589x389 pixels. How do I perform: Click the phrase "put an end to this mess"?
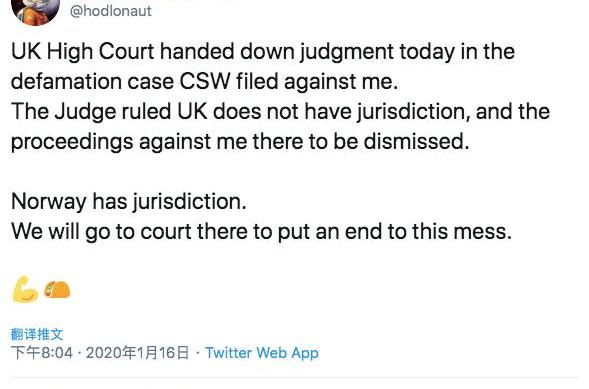(x=395, y=232)
